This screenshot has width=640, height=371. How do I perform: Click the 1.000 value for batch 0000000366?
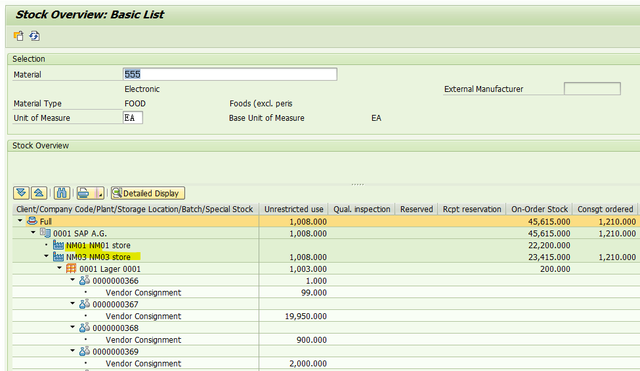tap(316, 281)
